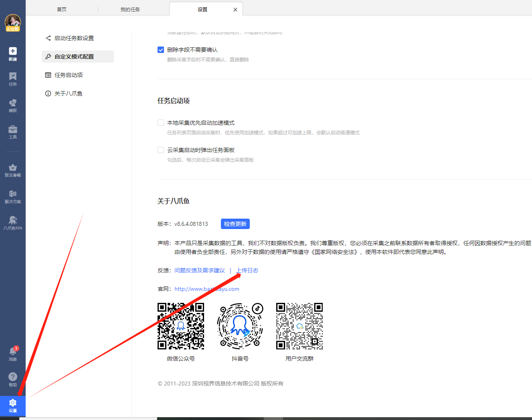Enable 本地采集优先启动加速模式 checkbox
The width and height of the screenshot is (532, 420).
[161, 123]
